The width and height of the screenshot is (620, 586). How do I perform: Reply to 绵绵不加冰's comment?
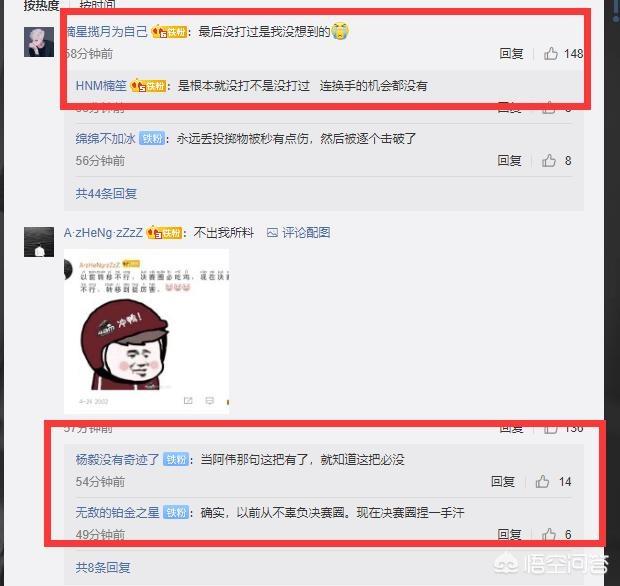pos(509,161)
